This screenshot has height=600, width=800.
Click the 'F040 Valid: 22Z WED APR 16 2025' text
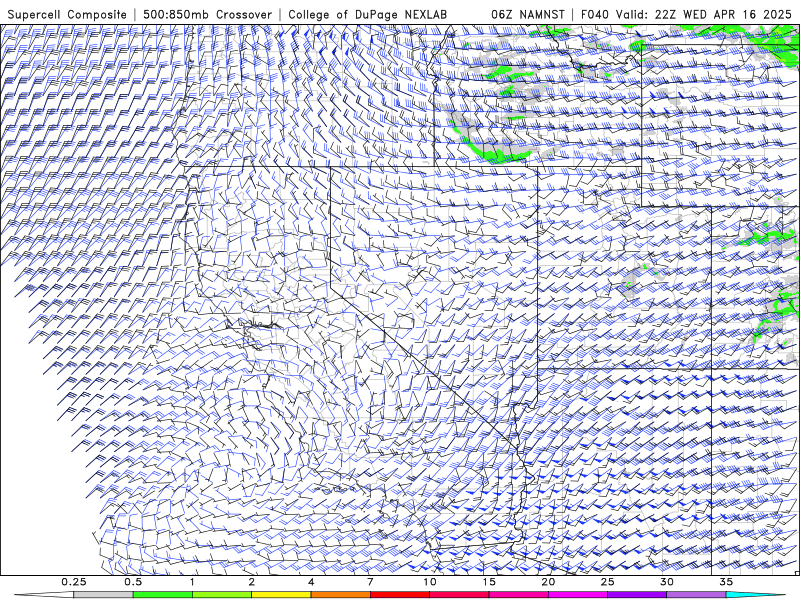point(686,14)
